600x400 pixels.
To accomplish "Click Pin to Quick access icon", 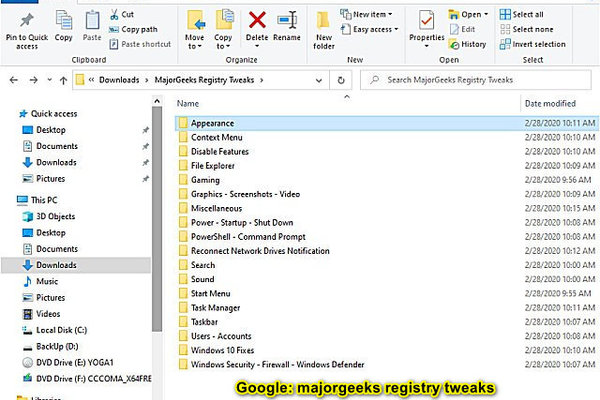I will tap(27, 21).
